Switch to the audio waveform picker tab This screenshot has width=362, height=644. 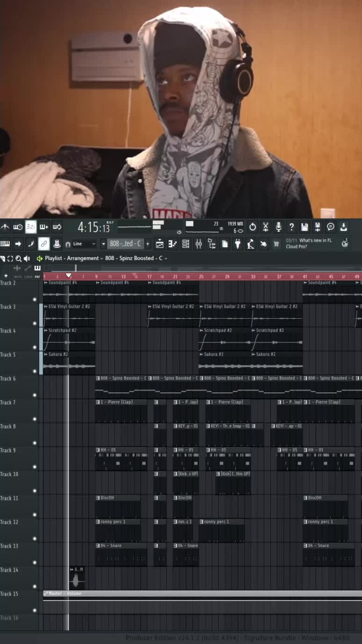tap(17, 269)
